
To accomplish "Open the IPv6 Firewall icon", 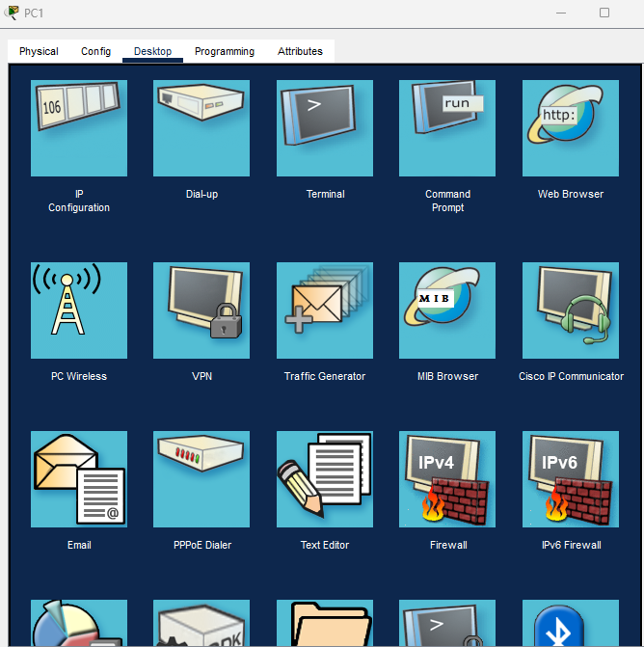I will pyautogui.click(x=571, y=479).
